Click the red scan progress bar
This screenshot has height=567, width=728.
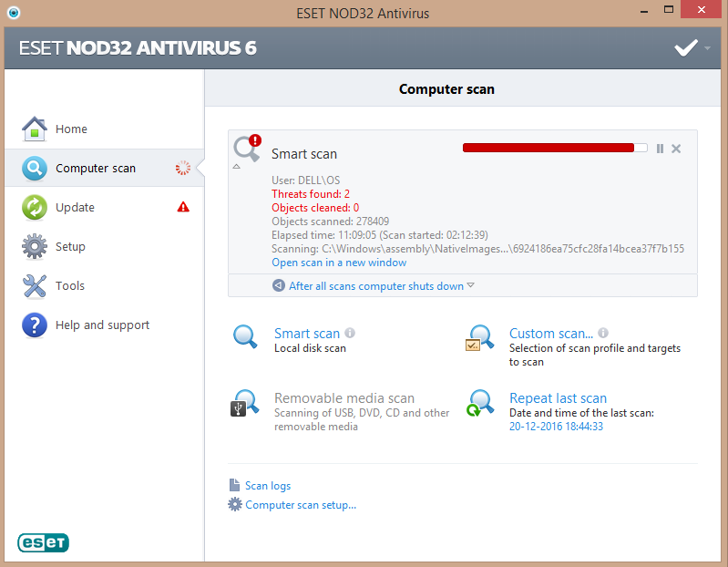coord(555,148)
